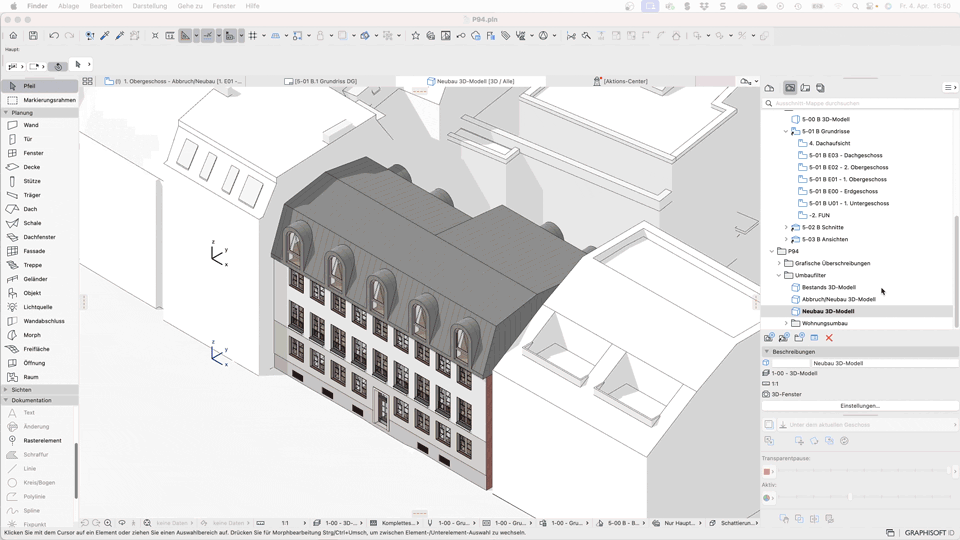This screenshot has height=540, width=960.
Task: Click the Home icon in toolbar
Action: pyautogui.click(x=13, y=36)
